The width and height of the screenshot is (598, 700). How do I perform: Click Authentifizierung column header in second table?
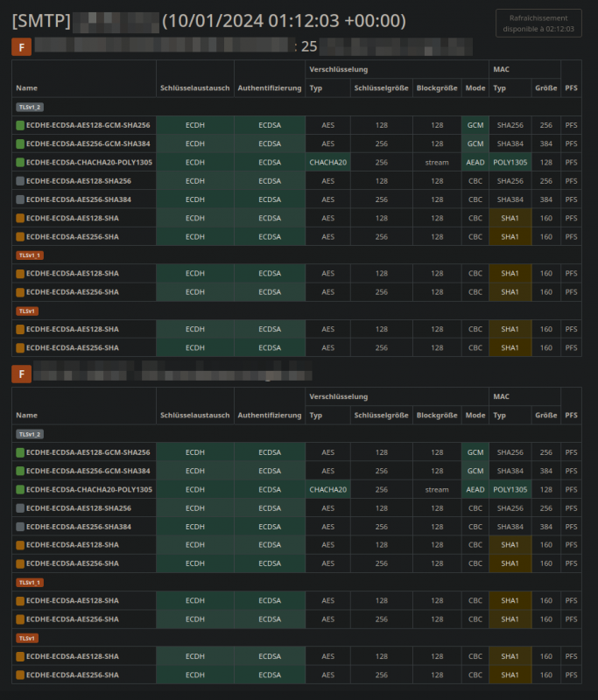click(x=270, y=416)
